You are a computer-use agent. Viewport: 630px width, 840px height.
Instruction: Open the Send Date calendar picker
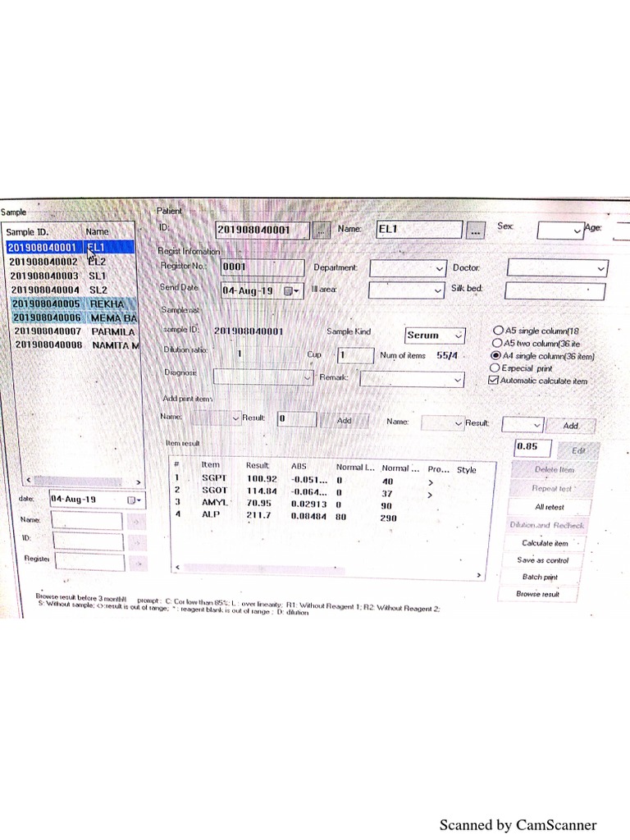tap(292, 291)
